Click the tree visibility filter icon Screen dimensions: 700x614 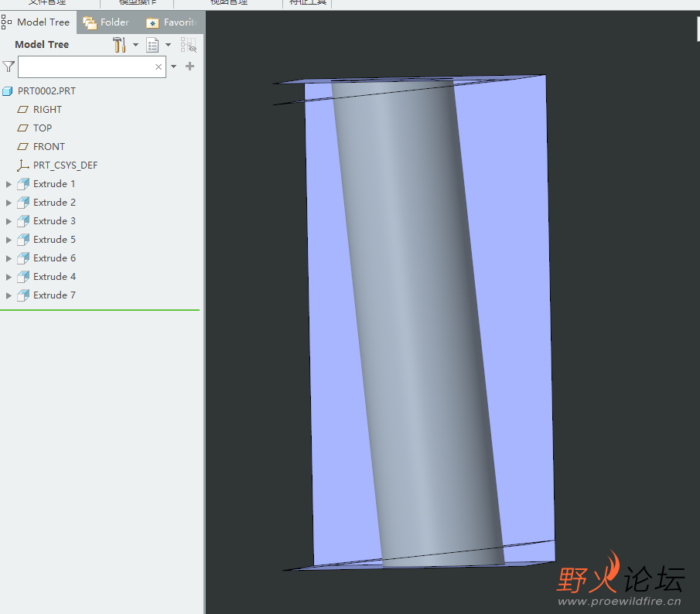pos(189,45)
